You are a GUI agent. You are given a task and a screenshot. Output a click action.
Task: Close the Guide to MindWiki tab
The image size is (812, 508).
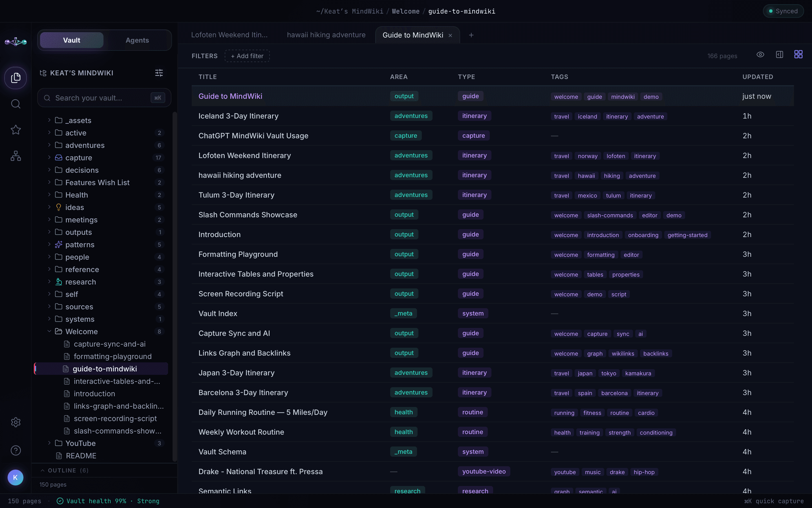coord(450,35)
